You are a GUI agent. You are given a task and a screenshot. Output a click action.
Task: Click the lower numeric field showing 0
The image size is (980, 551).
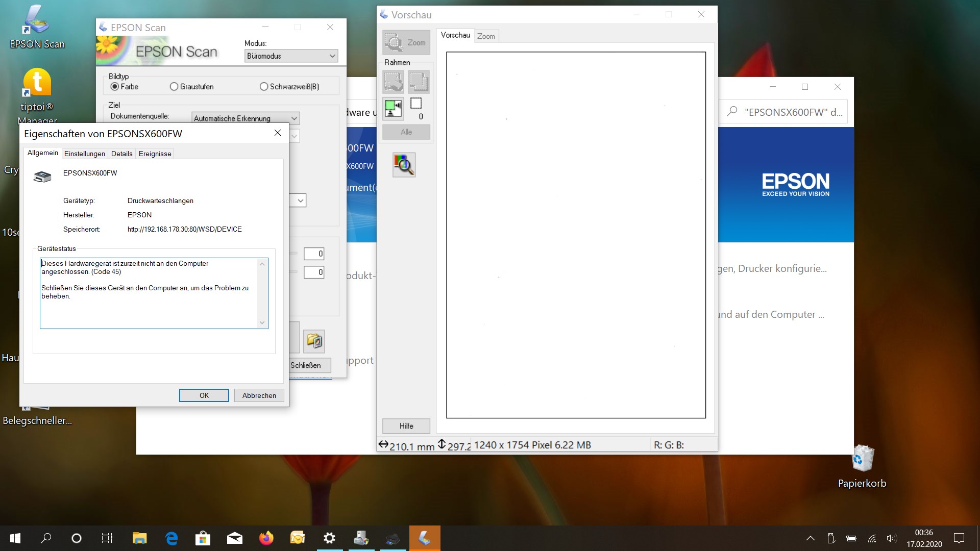pos(314,272)
